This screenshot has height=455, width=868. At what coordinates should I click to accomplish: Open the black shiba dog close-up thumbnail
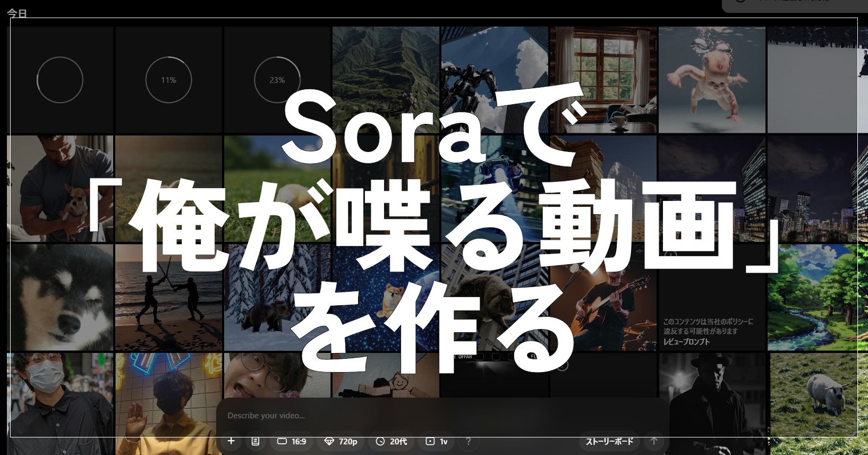[x=60, y=297]
